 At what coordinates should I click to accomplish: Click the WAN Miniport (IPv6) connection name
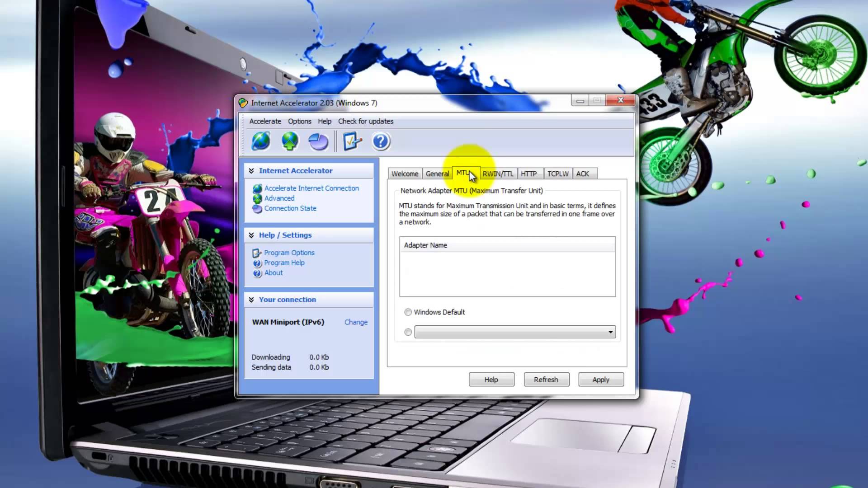pos(288,322)
